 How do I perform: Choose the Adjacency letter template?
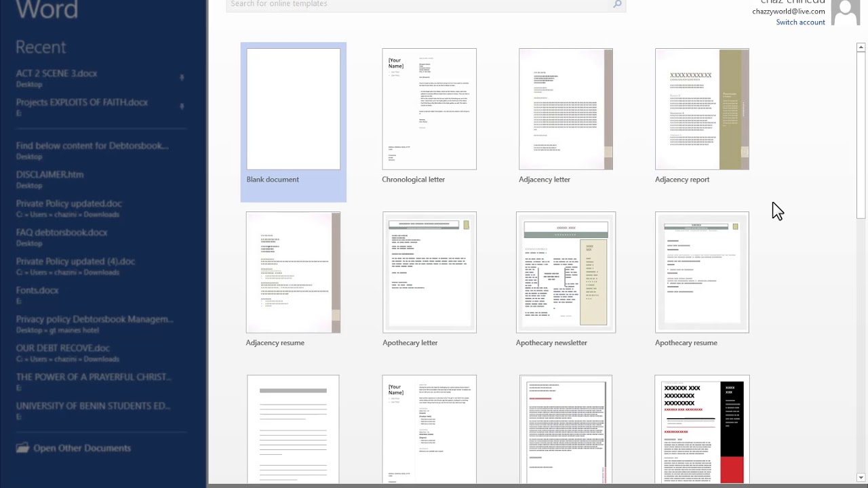tap(566, 109)
